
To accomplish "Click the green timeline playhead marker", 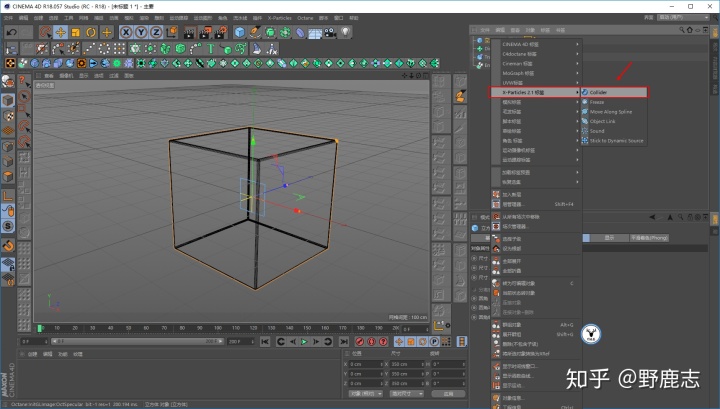I will (x=40, y=328).
